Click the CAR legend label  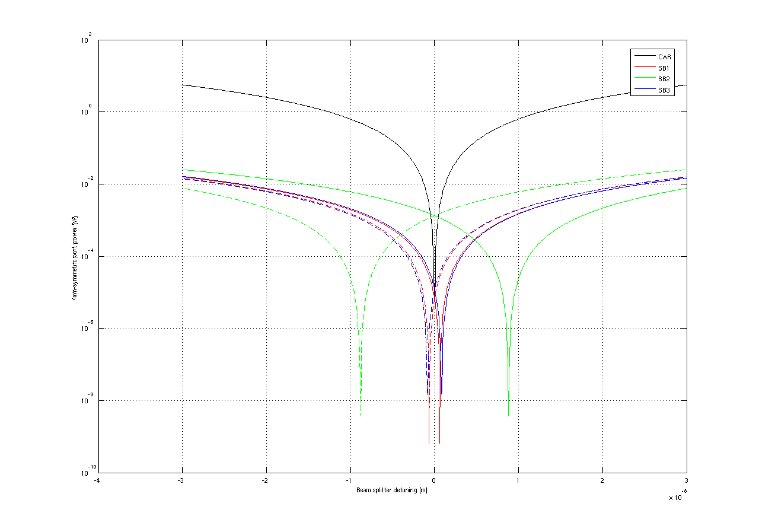664,57
